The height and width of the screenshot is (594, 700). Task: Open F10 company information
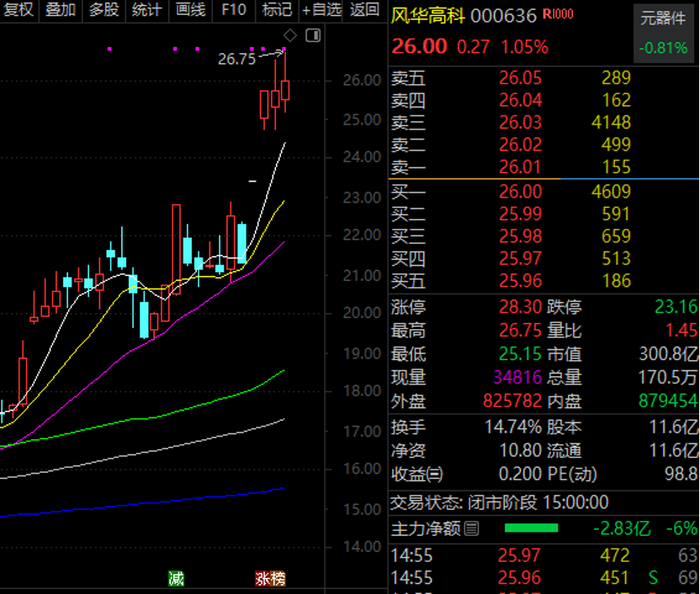pos(233,10)
